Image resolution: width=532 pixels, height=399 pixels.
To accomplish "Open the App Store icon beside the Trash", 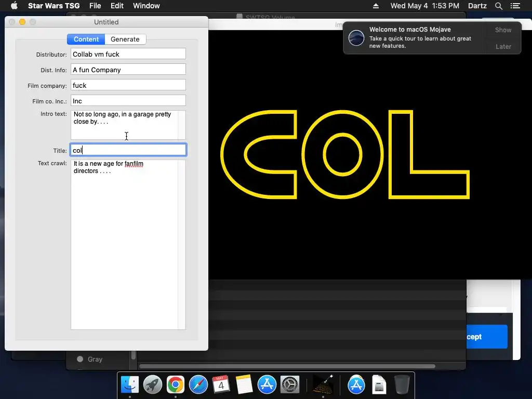I will [x=356, y=385].
